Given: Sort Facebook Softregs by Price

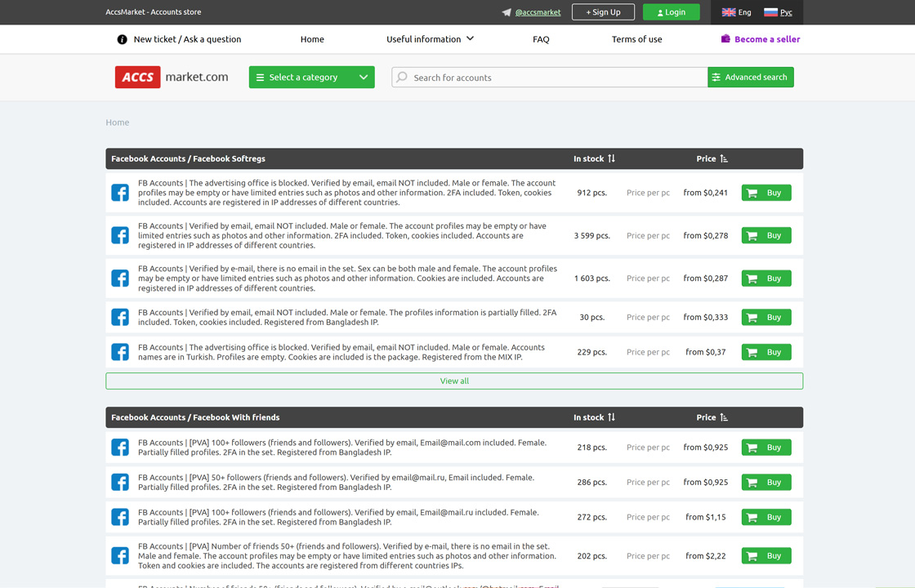Looking at the screenshot, I should [x=712, y=158].
